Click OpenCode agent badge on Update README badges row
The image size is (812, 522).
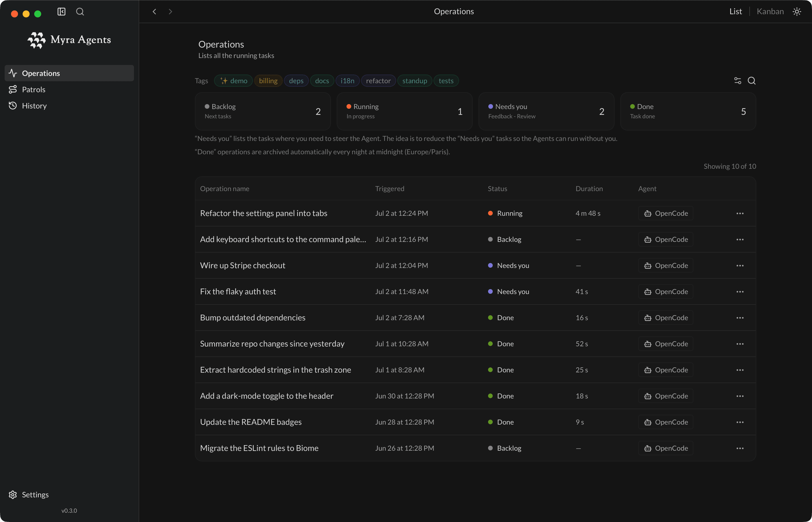tap(666, 422)
